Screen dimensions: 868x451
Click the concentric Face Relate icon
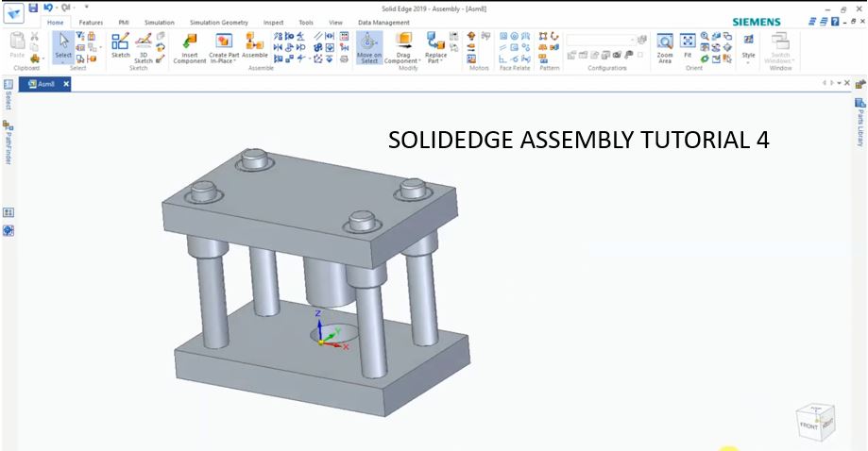(x=514, y=36)
